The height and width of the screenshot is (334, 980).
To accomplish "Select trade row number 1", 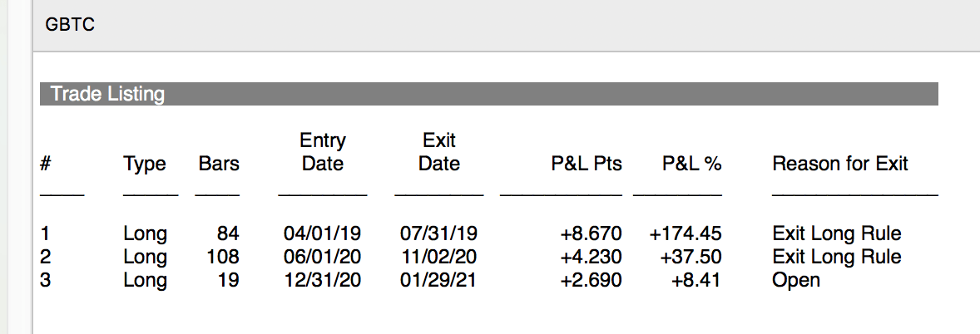I will coord(488,233).
